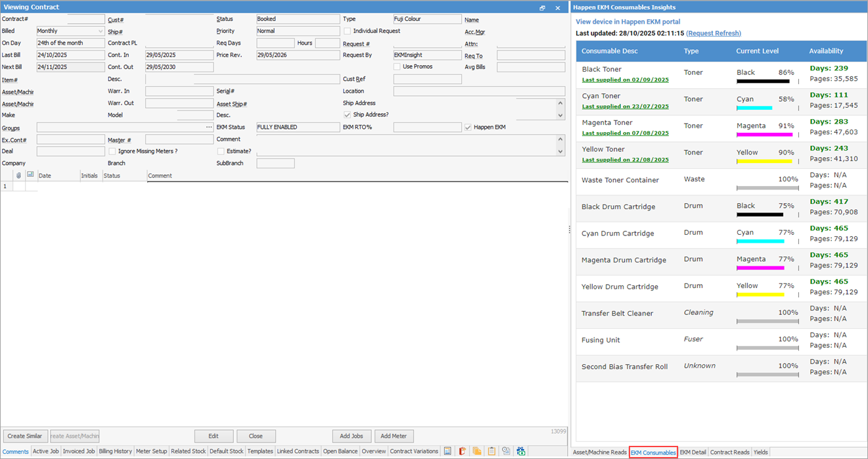Open the EKM Detail tab
The width and height of the screenshot is (868, 459).
(x=693, y=452)
